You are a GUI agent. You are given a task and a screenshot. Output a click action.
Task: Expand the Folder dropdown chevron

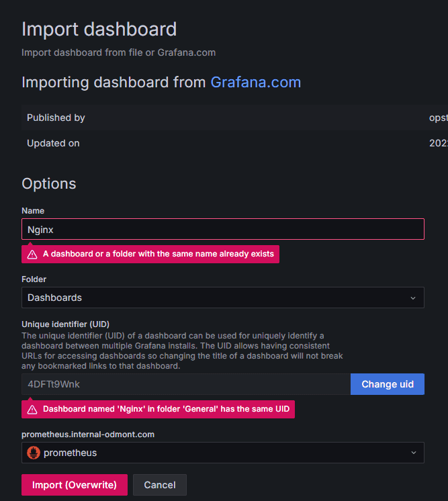(x=413, y=298)
